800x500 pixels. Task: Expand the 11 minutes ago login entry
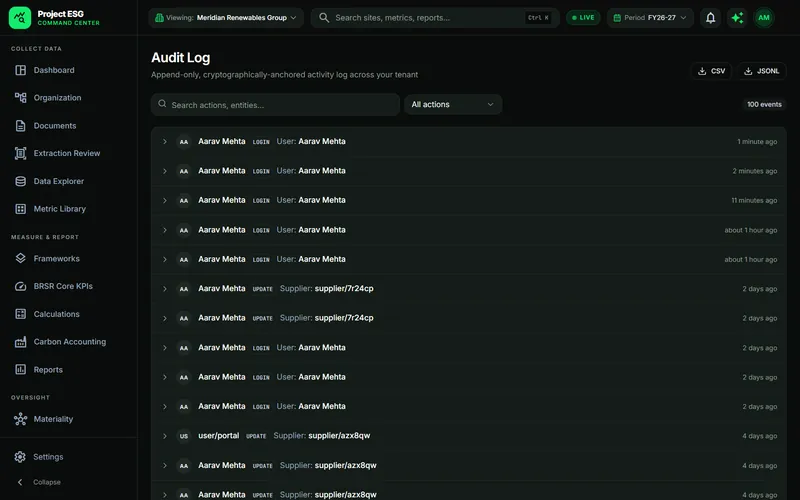click(x=165, y=201)
